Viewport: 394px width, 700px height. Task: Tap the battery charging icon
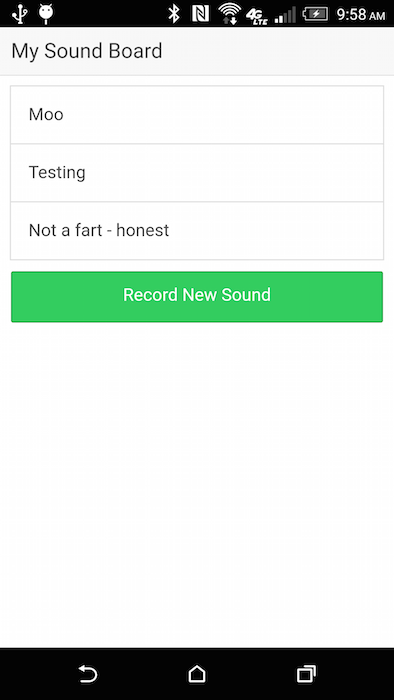[315, 14]
